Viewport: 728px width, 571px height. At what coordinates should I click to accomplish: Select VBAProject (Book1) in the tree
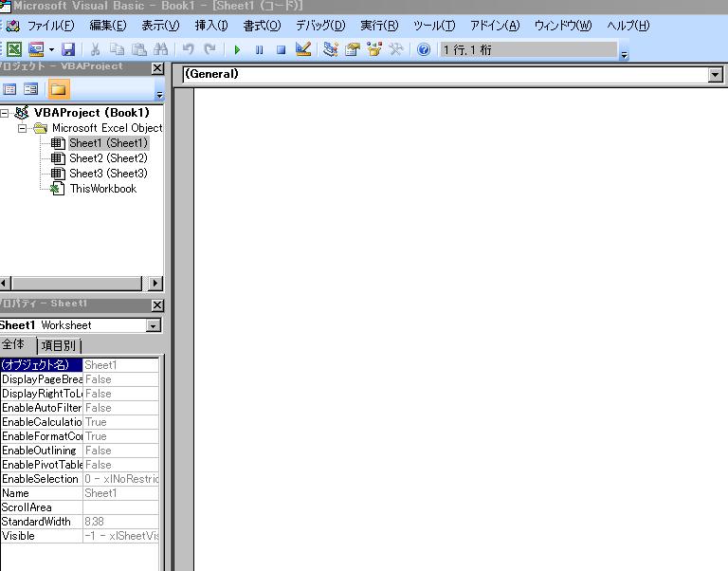(91, 113)
